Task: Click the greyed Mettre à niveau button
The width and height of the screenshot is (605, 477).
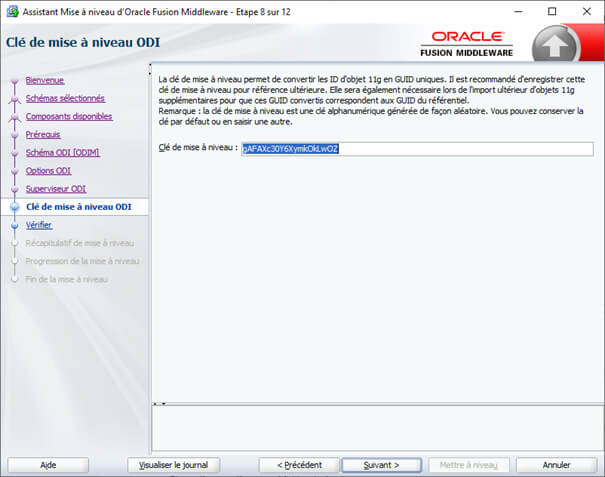Action: (x=469, y=465)
